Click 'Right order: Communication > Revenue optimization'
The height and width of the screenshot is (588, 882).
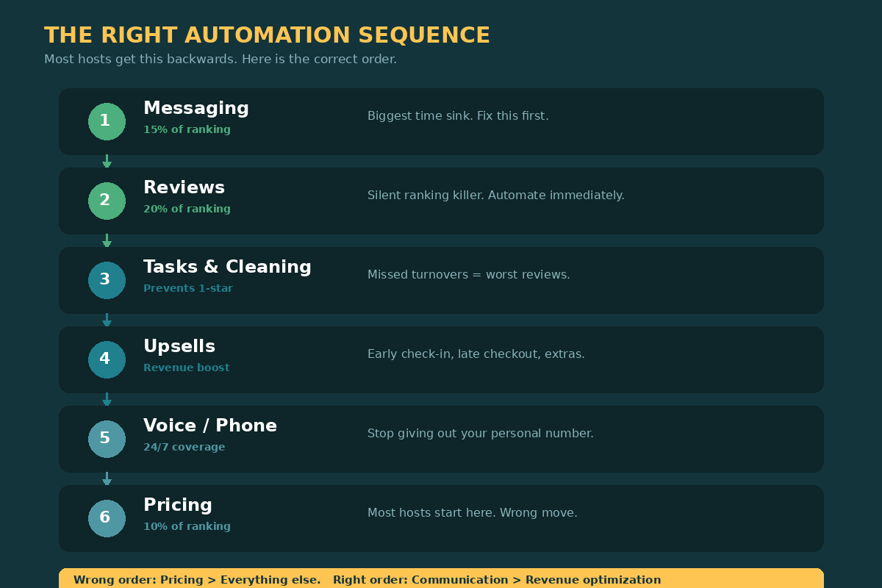point(497,580)
